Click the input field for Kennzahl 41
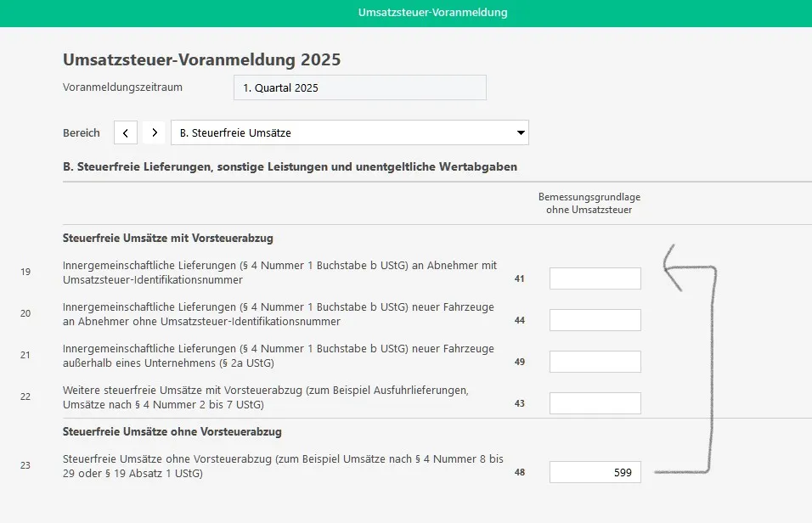The height and width of the screenshot is (523, 812). (595, 278)
